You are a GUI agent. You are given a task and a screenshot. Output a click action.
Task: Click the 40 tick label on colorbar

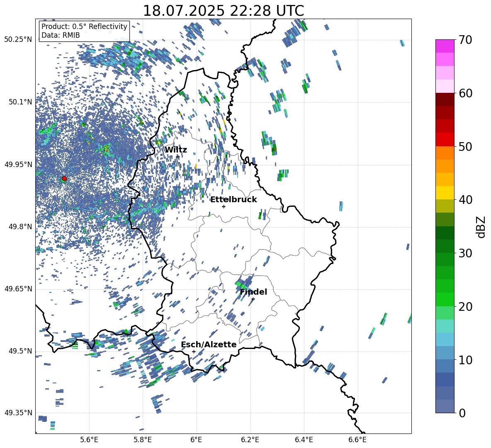(465, 200)
